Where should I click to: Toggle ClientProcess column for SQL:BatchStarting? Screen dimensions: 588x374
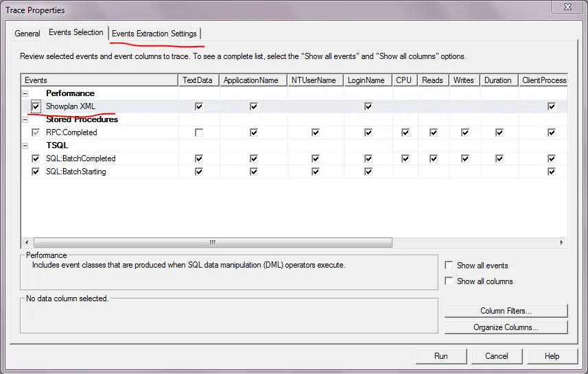551,172
